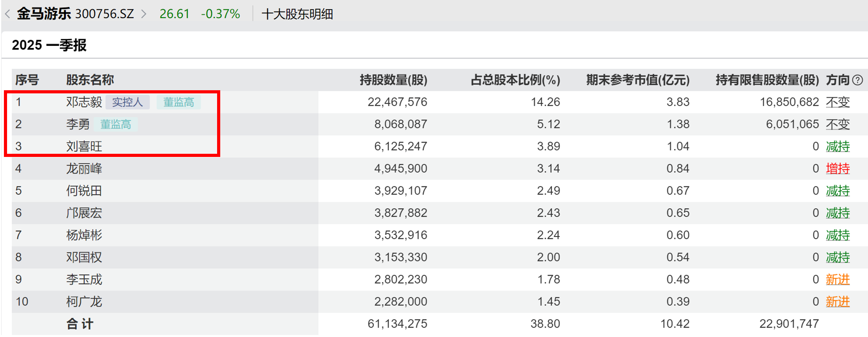Open the 新进 link for 李玉成
The height and width of the screenshot is (337, 868).
tap(837, 279)
